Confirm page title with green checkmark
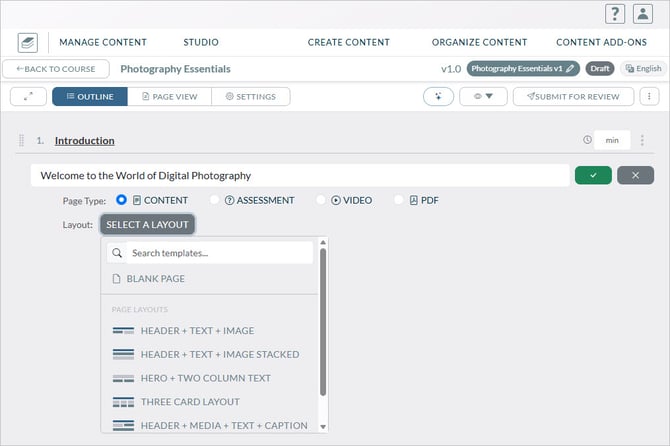670x446 pixels. click(593, 175)
